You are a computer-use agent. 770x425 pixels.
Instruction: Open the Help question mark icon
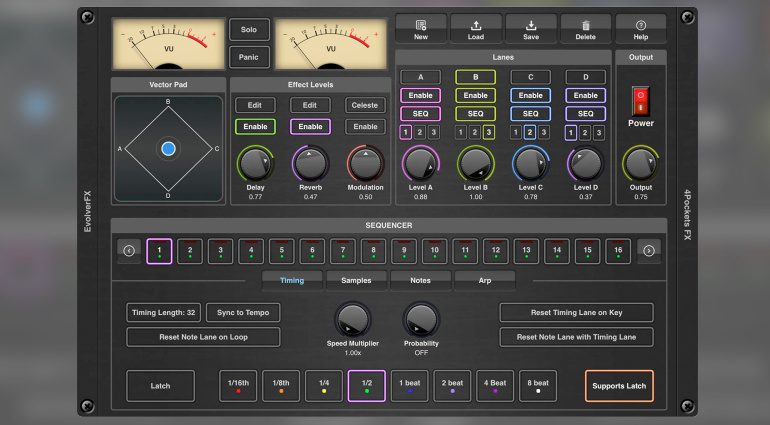pos(641,25)
